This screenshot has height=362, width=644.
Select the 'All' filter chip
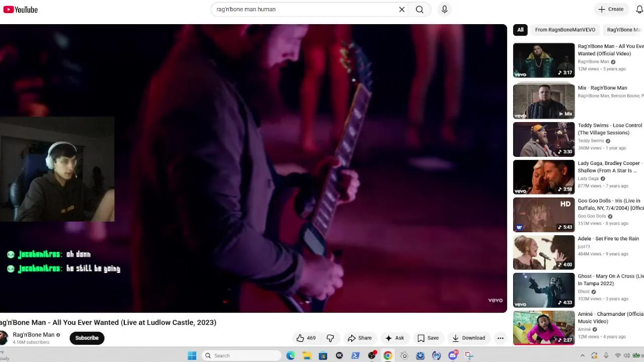[x=520, y=30]
